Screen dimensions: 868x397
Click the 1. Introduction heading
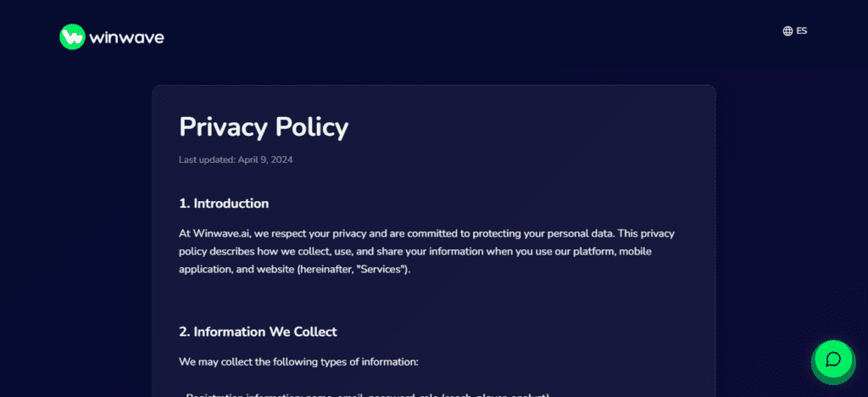(x=224, y=204)
